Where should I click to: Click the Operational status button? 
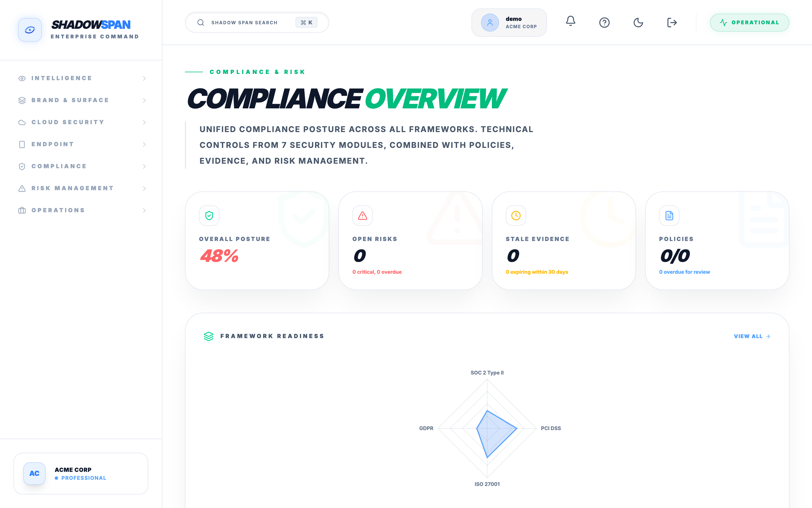749,23
